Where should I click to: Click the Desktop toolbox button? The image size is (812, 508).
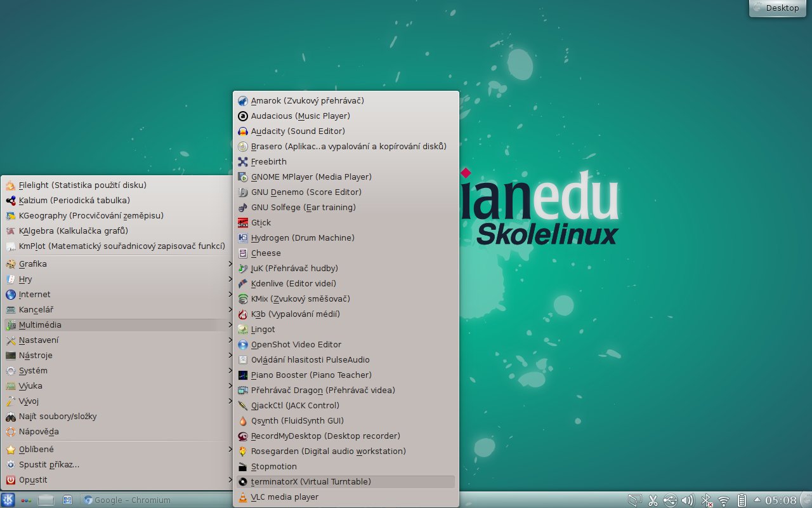click(x=777, y=8)
